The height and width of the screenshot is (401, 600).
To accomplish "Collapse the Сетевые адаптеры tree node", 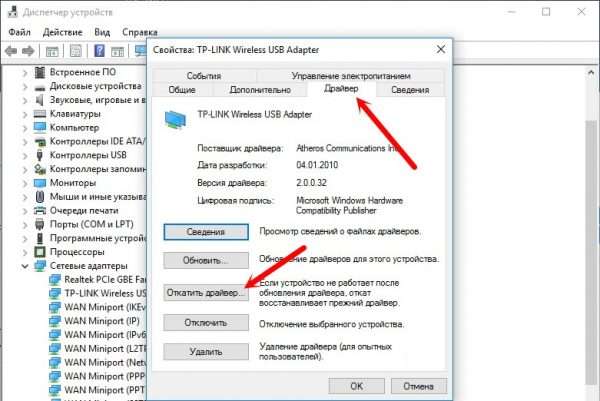I will 25,267.
